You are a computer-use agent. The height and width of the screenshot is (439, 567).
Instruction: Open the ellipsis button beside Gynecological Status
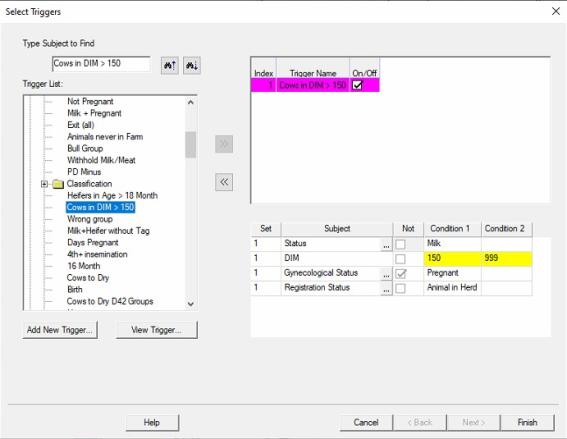386,274
